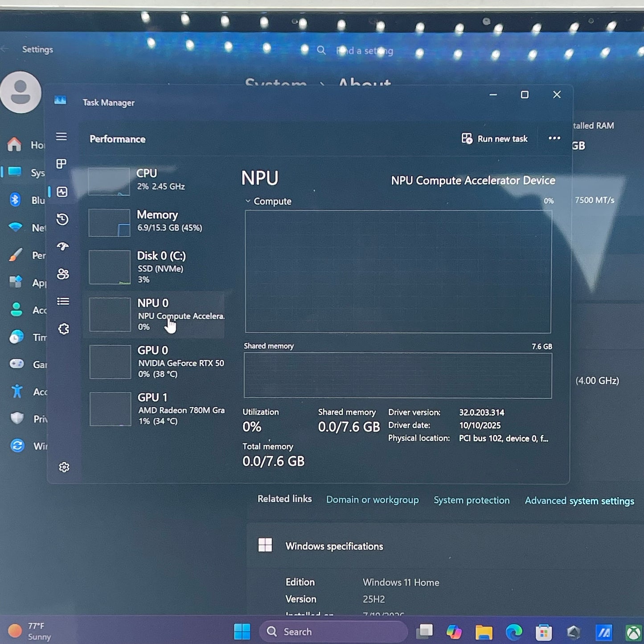Open Task Manager hamburger navigation menu

[x=62, y=136]
